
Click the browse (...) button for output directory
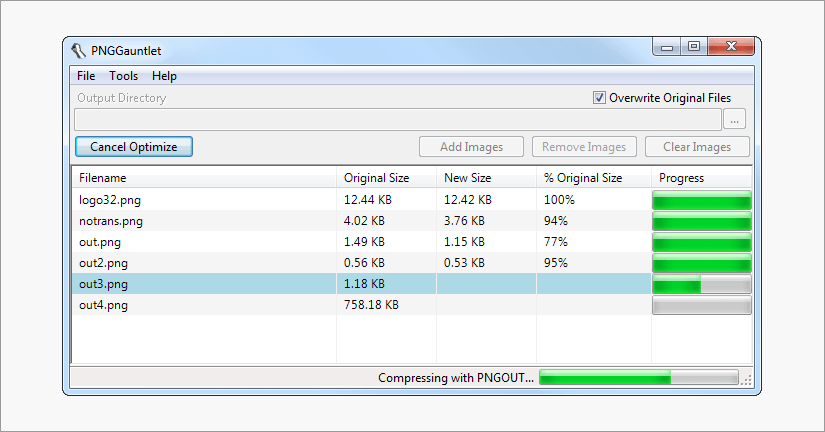coord(735,120)
